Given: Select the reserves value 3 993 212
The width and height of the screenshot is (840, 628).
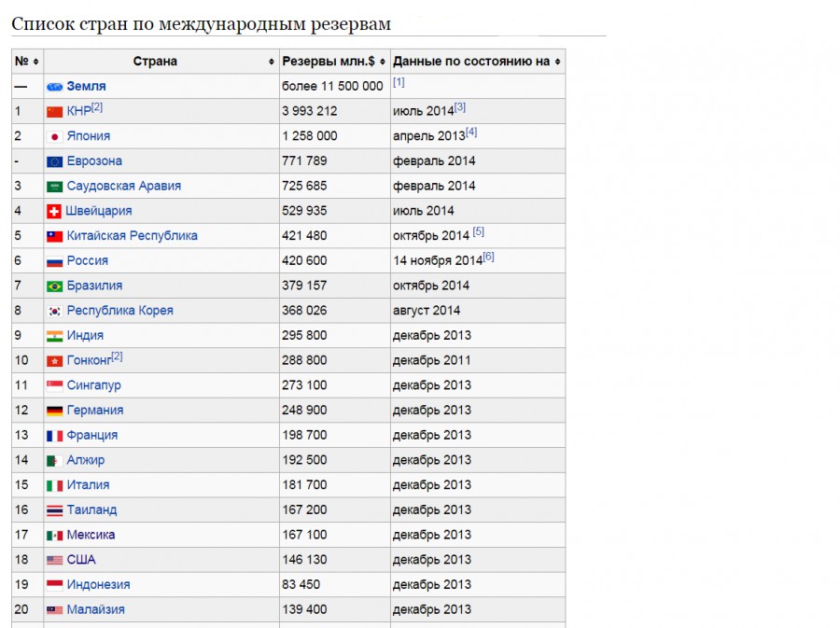Looking at the screenshot, I should 310,111.
